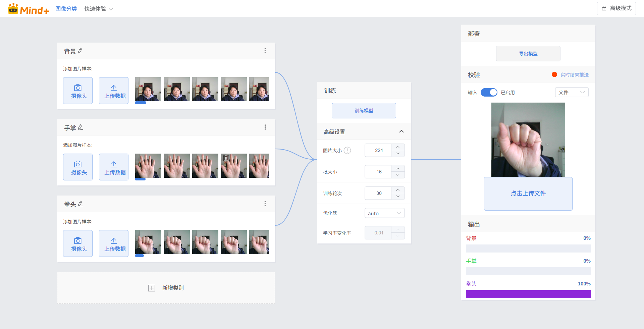Image resolution: width=644 pixels, height=329 pixels.
Task: Open the 快速体验 menu
Action: coord(98,9)
